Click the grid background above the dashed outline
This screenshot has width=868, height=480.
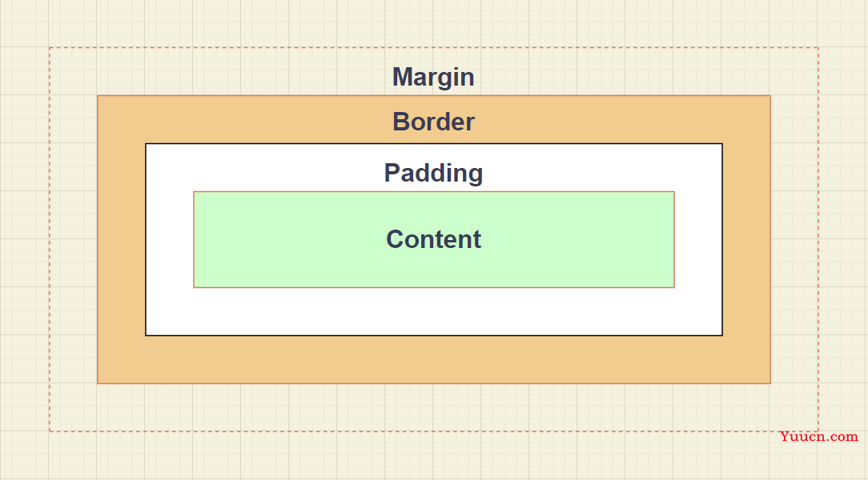433,23
